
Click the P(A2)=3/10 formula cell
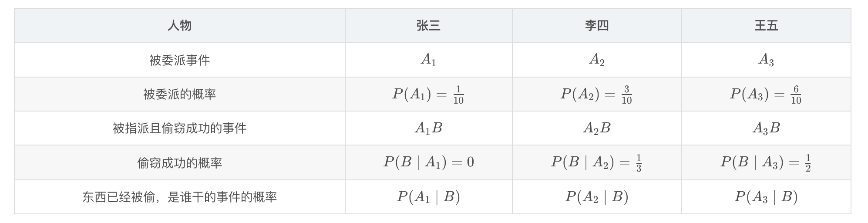596,94
